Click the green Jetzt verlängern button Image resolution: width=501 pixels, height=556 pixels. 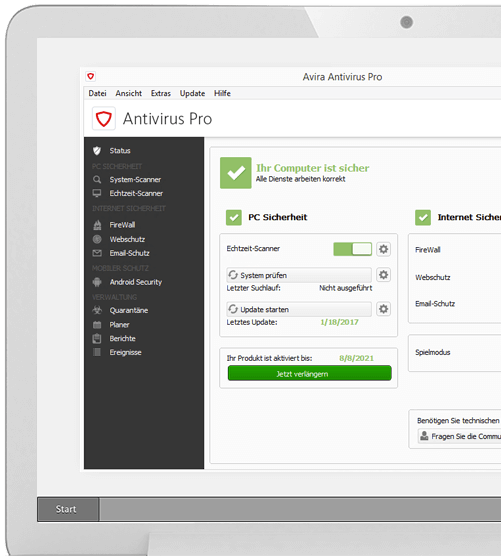click(310, 373)
